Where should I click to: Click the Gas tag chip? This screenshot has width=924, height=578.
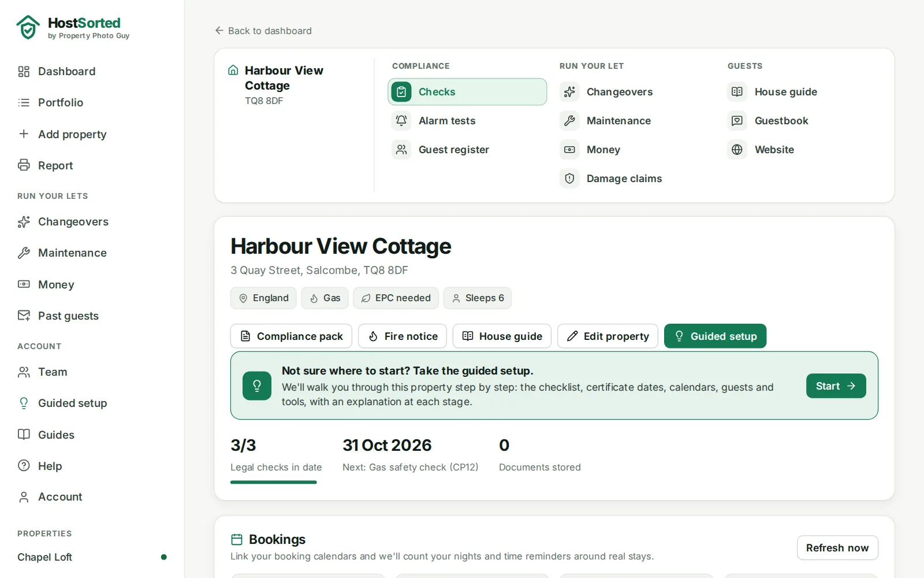(x=325, y=298)
